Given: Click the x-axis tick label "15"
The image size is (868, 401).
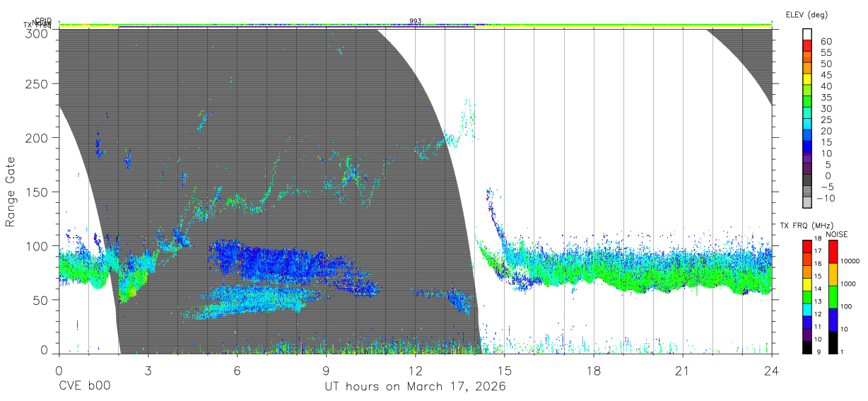Looking at the screenshot, I should [x=505, y=371].
